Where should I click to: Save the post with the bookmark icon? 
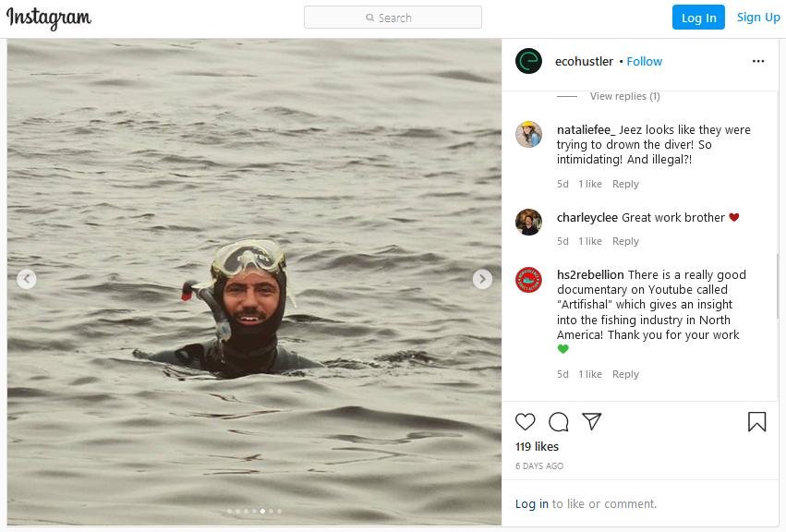pos(756,422)
